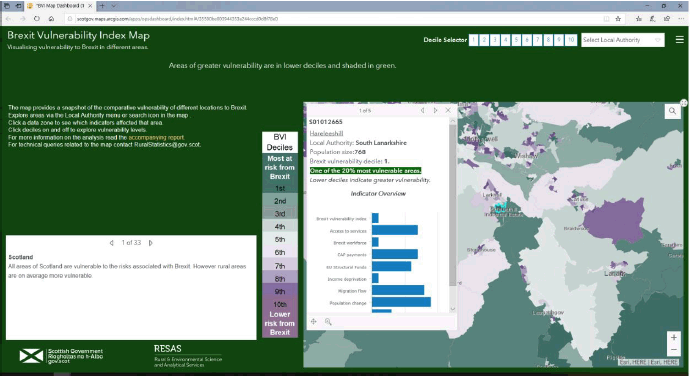Open the tab list dropdown arrow
The image size is (690, 377).
tap(114, 6)
